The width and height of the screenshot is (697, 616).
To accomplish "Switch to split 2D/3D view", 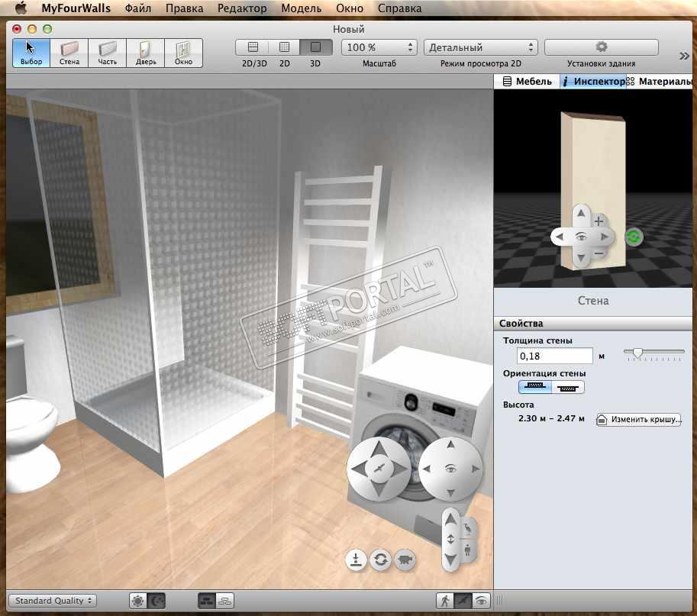I will [x=253, y=47].
